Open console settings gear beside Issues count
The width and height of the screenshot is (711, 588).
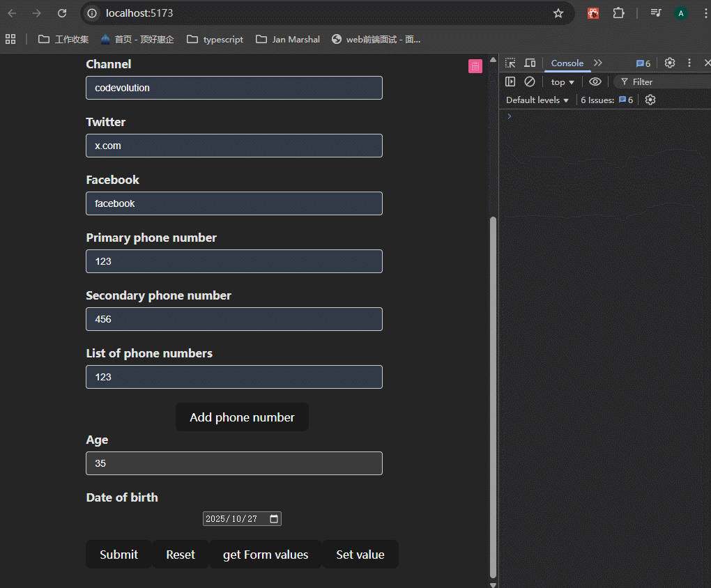650,100
